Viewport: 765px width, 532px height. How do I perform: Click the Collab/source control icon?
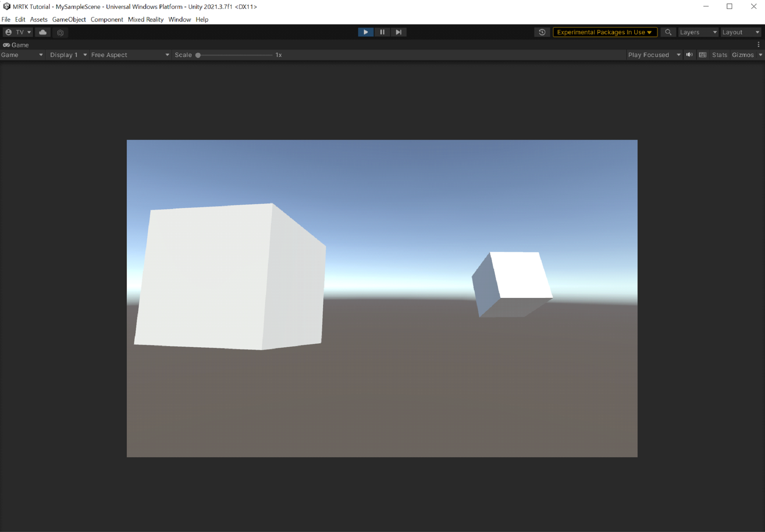click(x=43, y=32)
